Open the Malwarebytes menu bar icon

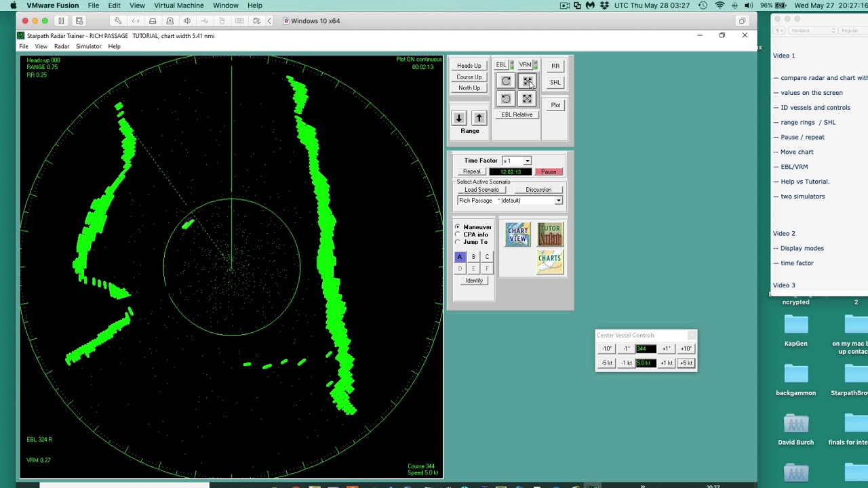point(590,5)
